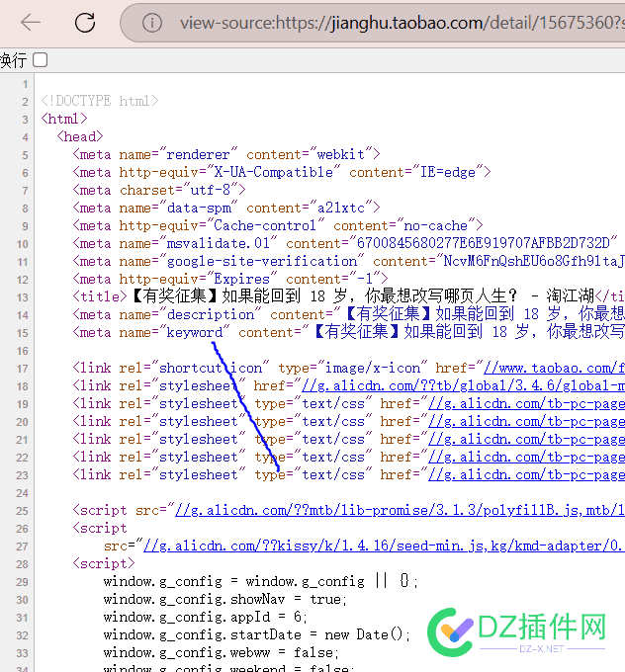Click the g_config.webww = false line
Image resolution: width=625 pixels, height=672 pixels.
(x=222, y=652)
